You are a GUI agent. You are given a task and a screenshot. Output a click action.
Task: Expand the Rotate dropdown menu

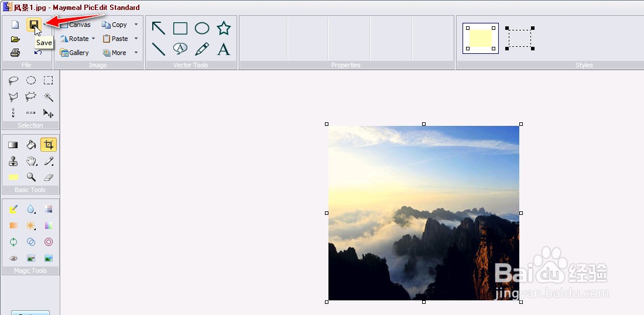coord(93,39)
